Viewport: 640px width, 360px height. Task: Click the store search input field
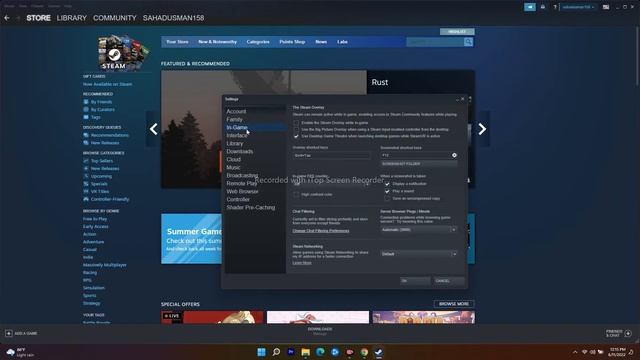pos(435,42)
